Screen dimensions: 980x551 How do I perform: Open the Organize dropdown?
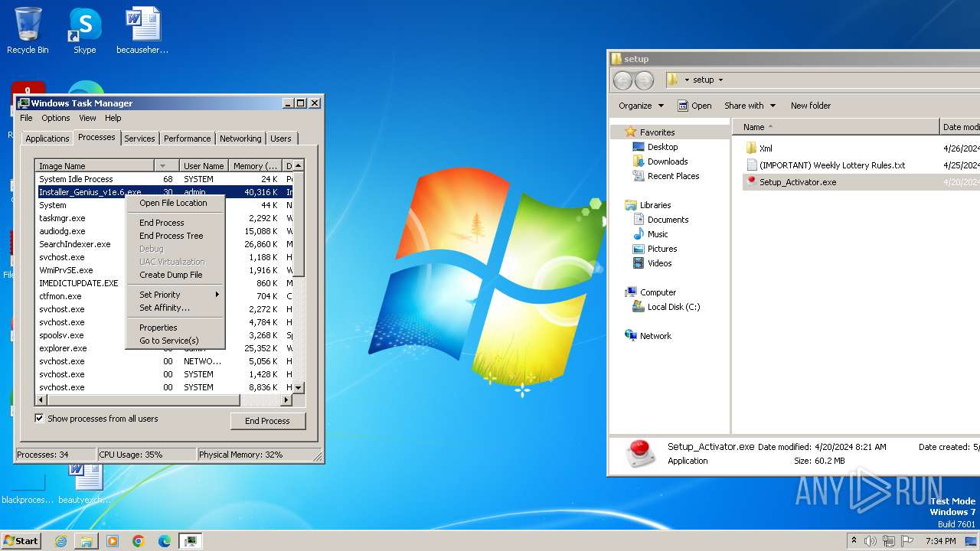point(642,106)
